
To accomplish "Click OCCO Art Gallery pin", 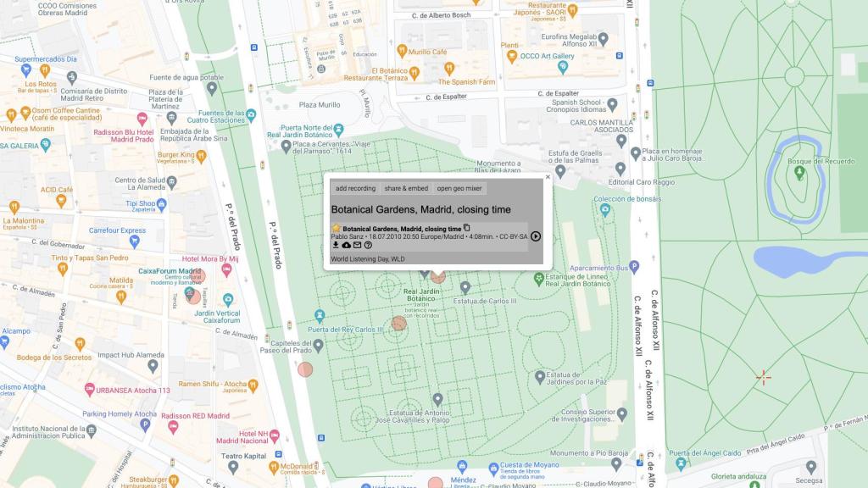I will (563, 67).
